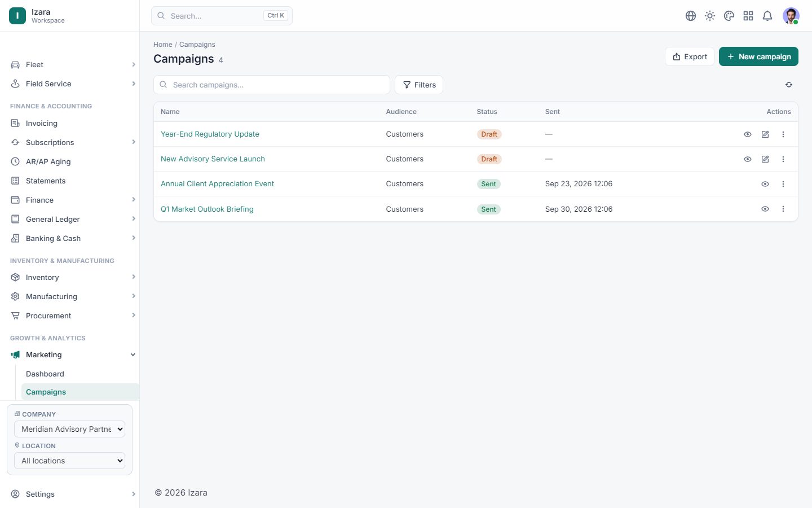The width and height of the screenshot is (812, 508).
Task: Edit New Advisory Service Launch campaign
Action: point(765,159)
